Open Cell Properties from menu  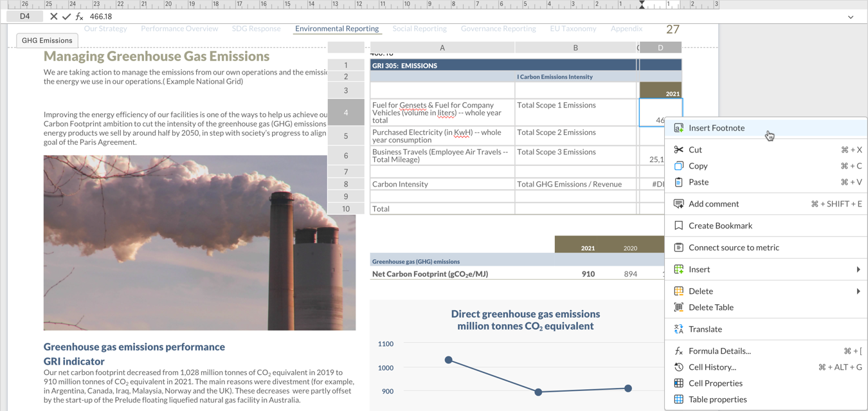pos(766,383)
